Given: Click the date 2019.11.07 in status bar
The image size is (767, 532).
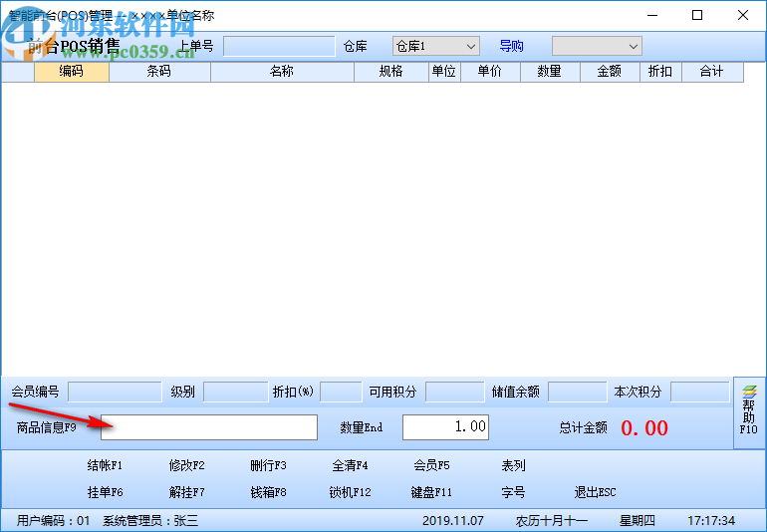Looking at the screenshot, I should 453,521.
